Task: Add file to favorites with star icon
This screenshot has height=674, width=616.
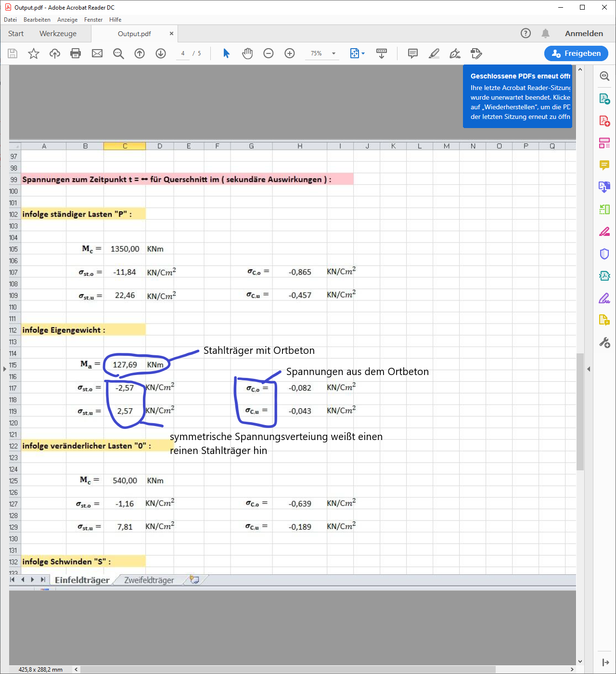Action: point(34,53)
